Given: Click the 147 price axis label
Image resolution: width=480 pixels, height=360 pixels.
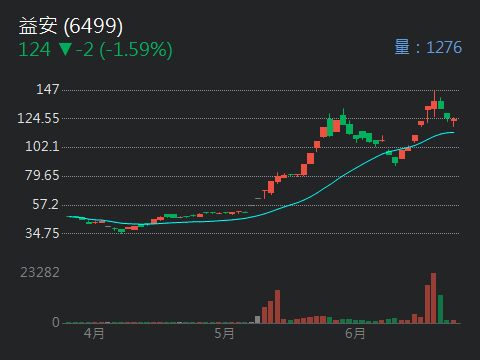Looking at the screenshot, I should (48, 89).
